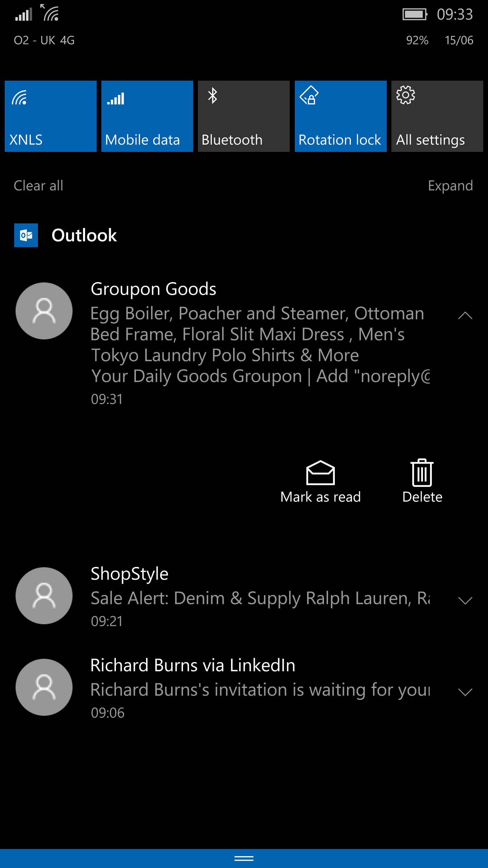This screenshot has height=868, width=488.
Task: Open Richard Burns via LinkedIn notification
Action: tap(193, 665)
